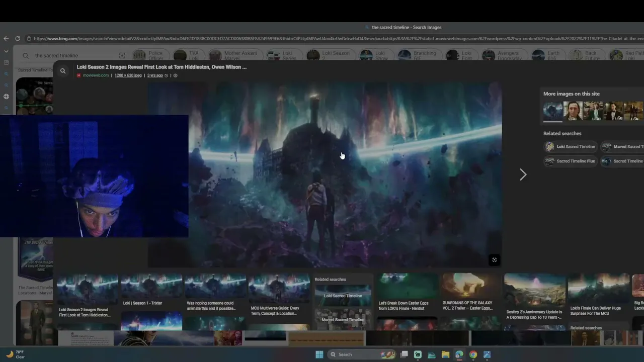Click the 'Marvel Sacred Timeline' related tile in bottom row
Screen dimensions: 644x362
tap(343, 319)
